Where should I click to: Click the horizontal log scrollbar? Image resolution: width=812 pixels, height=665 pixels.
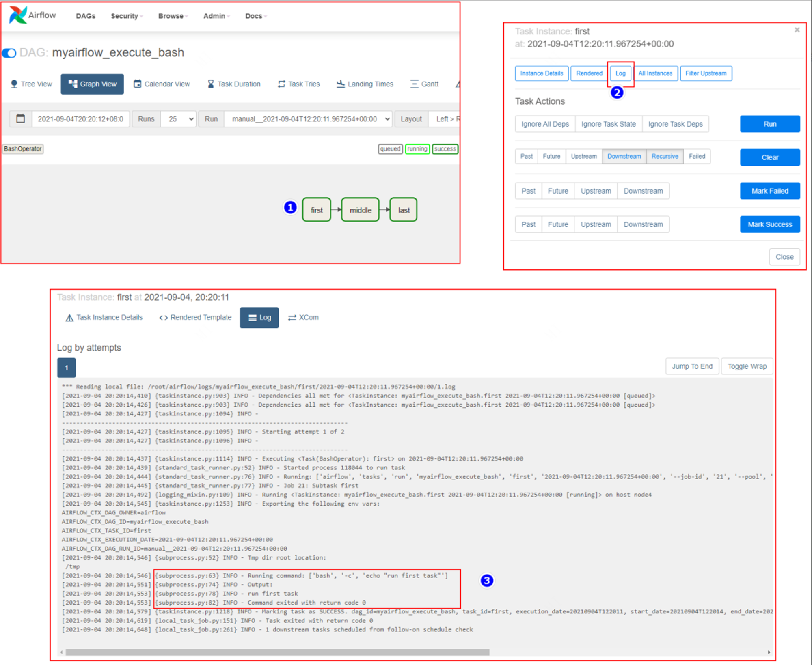(277, 652)
